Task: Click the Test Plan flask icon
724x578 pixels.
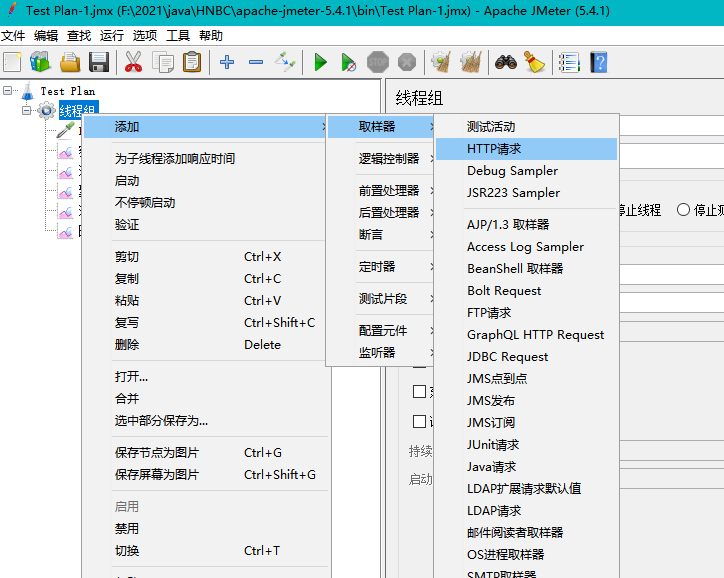Action: coord(28,91)
